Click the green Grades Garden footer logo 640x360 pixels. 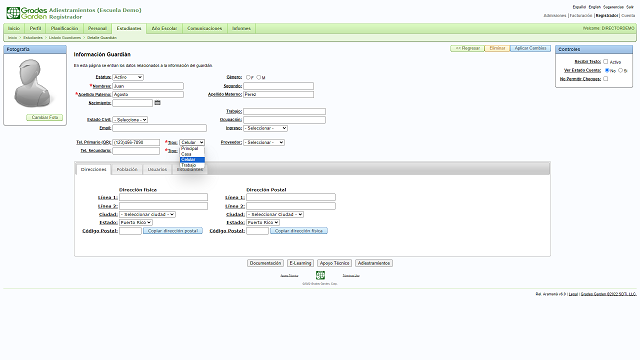pyautogui.click(x=320, y=275)
